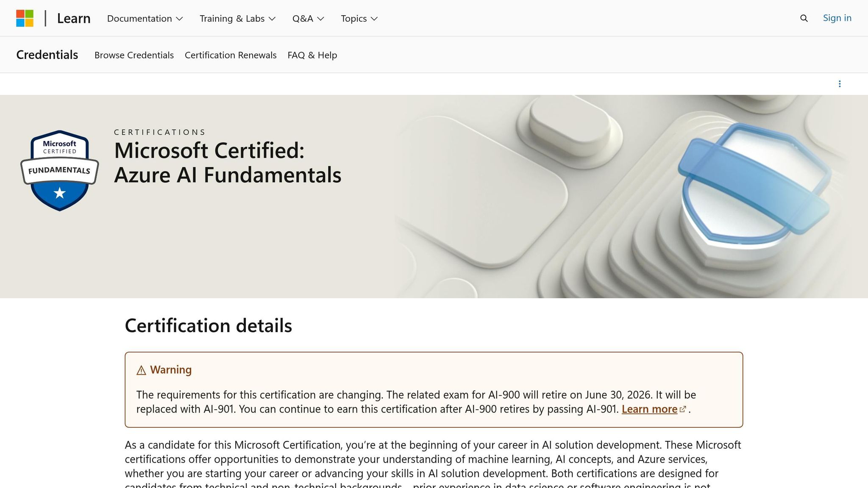Click the Microsoft Certified Fundamentals badge
Screen dimensions: 868x488
59,170
